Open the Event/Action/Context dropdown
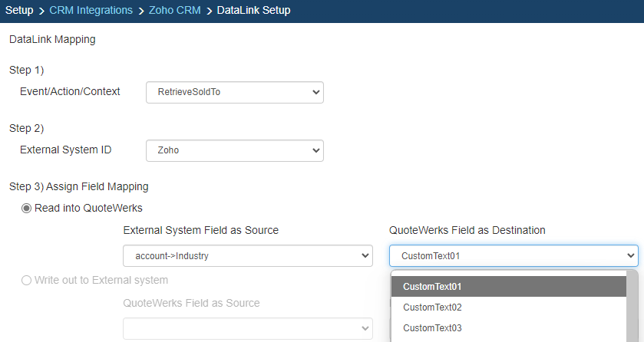This screenshot has width=644, height=342. (x=234, y=93)
